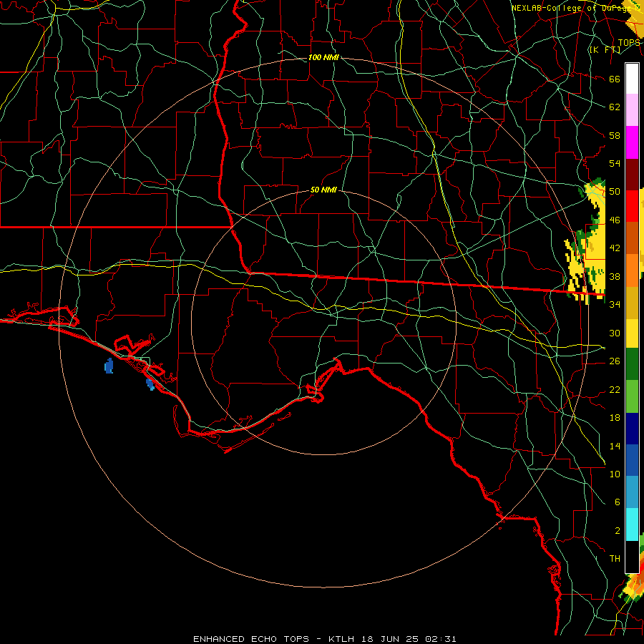Select the dark green legend swatch
Image resolution: width=644 pixels, height=644 pixels.
tap(632, 364)
